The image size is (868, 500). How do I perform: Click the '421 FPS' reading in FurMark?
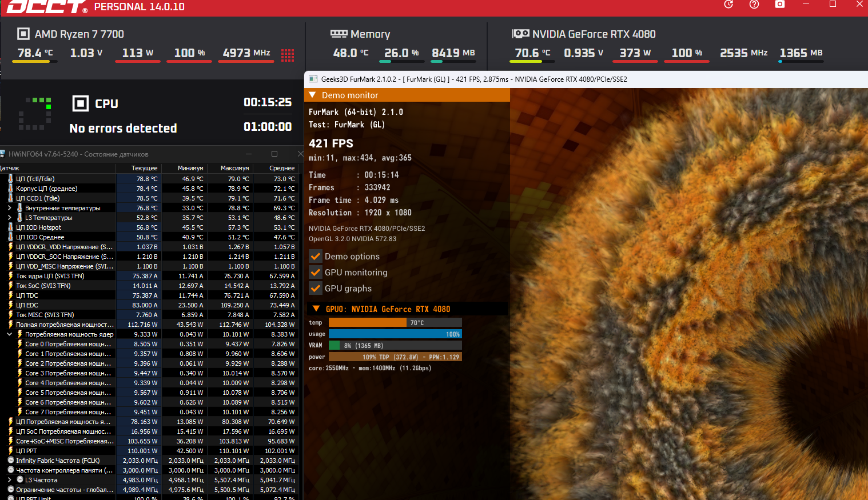click(x=331, y=143)
